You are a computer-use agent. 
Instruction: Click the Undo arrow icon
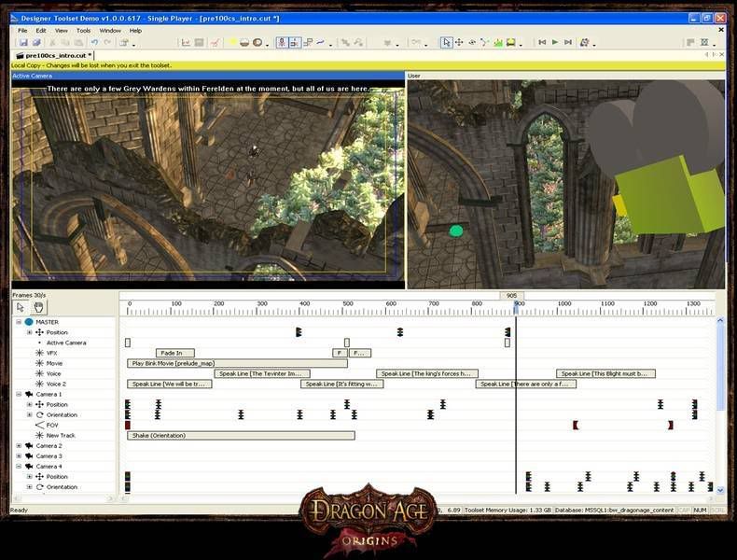point(94,43)
